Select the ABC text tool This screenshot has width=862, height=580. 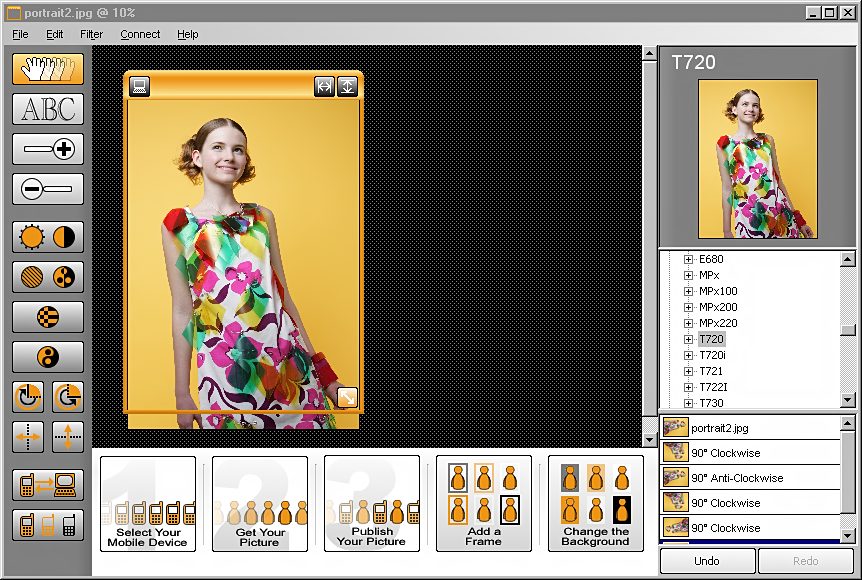(x=48, y=109)
